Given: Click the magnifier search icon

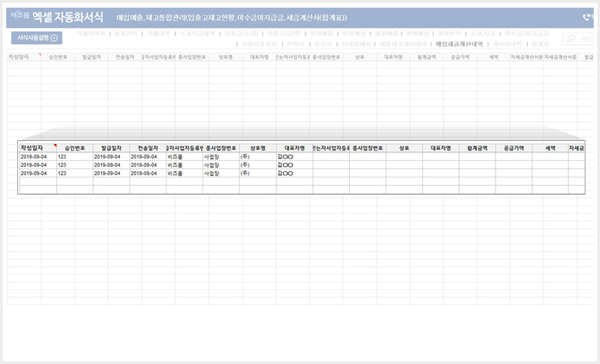Looking at the screenshot, I should pyautogui.click(x=571, y=38).
